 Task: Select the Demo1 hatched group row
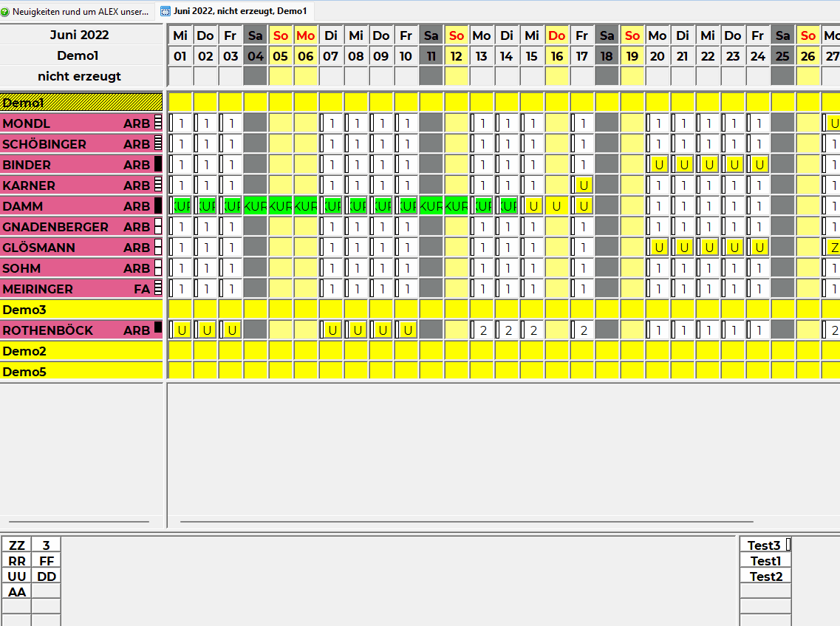(x=81, y=103)
